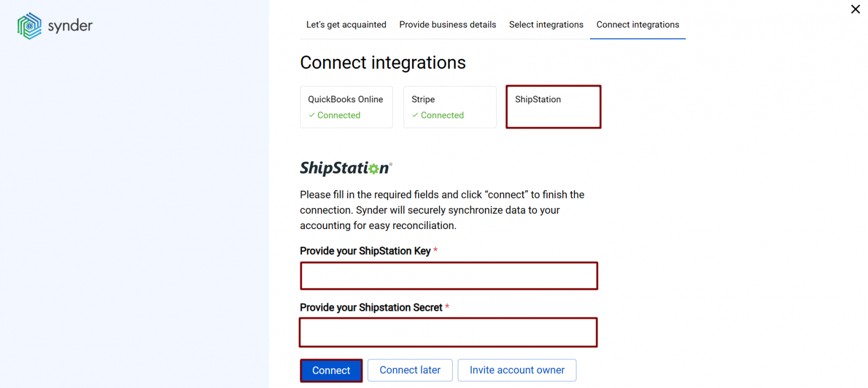Select the QuickBooks Online integration card
868x388 pixels.
[x=346, y=107]
